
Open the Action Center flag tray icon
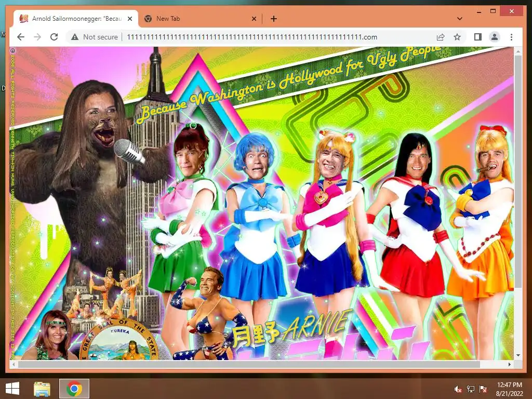[483, 389]
